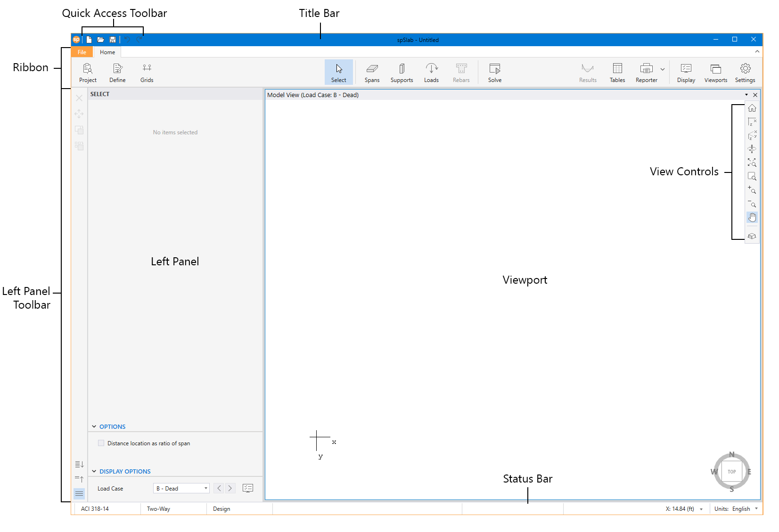Open the Load Case dropdown showing B - Dead
The width and height of the screenshot is (779, 532).
[x=181, y=488]
